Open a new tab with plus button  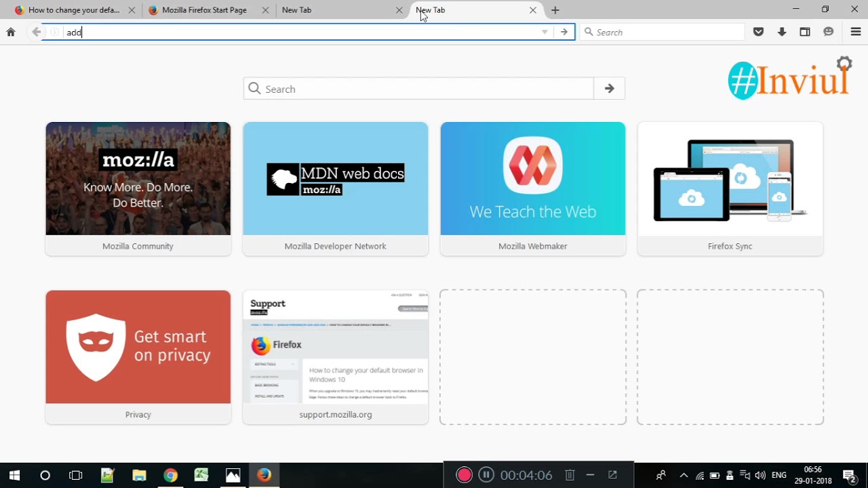(x=555, y=10)
